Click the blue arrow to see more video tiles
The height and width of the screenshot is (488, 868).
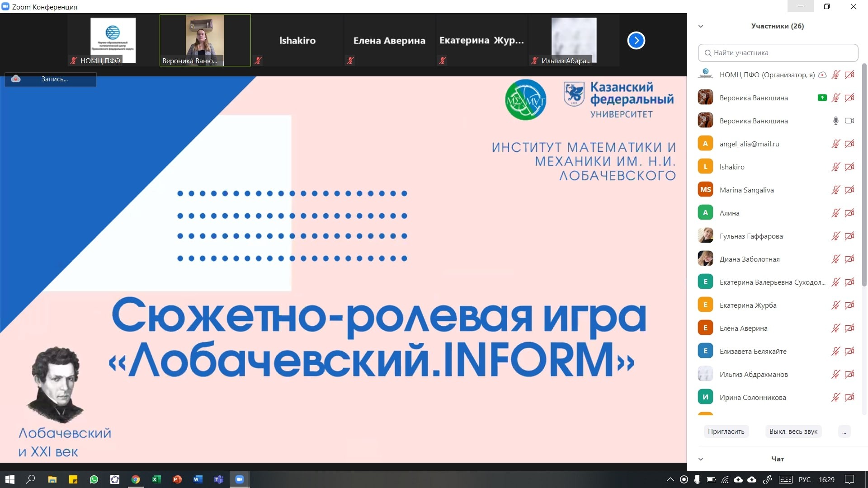pyautogui.click(x=636, y=40)
